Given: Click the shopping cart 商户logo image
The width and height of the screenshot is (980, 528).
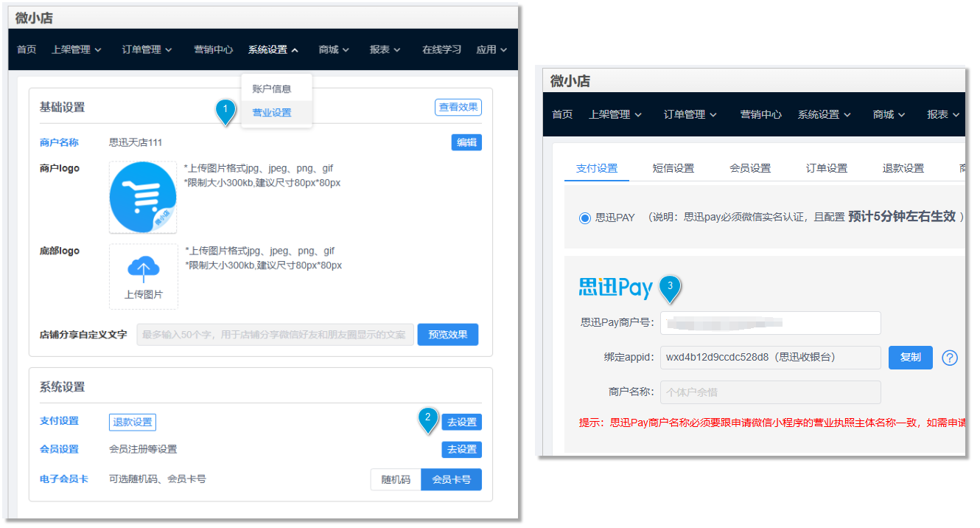Looking at the screenshot, I should coord(143,198).
